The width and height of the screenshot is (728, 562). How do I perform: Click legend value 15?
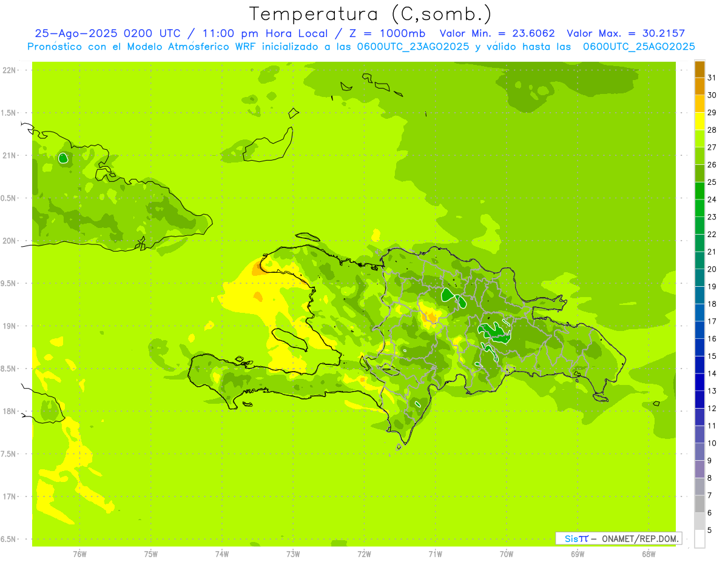coord(712,356)
